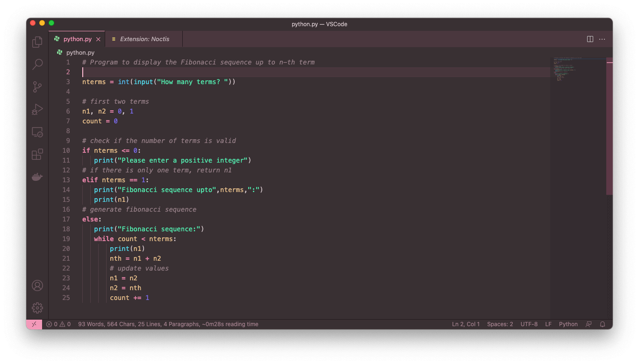Open the Explorer view in activity bar

point(37,42)
